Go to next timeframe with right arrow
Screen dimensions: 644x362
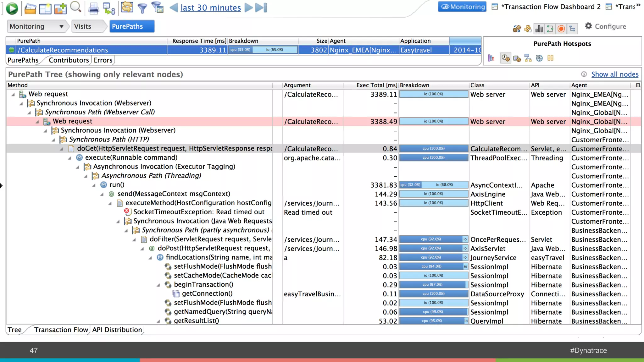[248, 8]
